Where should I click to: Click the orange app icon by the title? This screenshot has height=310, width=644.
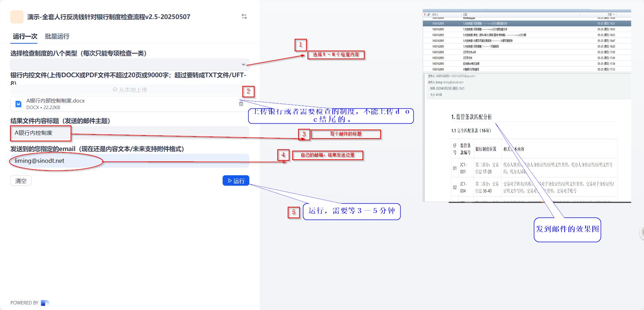coord(17,17)
